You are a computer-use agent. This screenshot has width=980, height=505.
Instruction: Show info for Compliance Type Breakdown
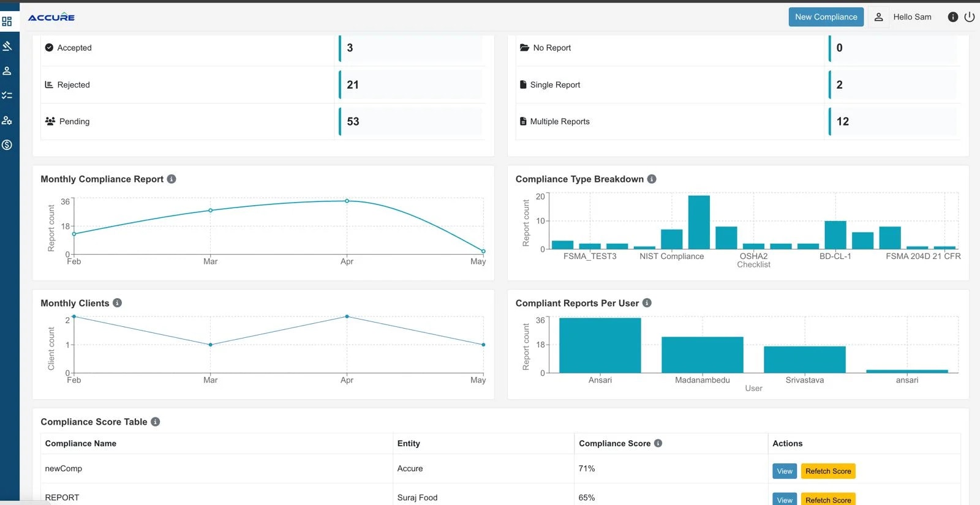[x=652, y=179]
